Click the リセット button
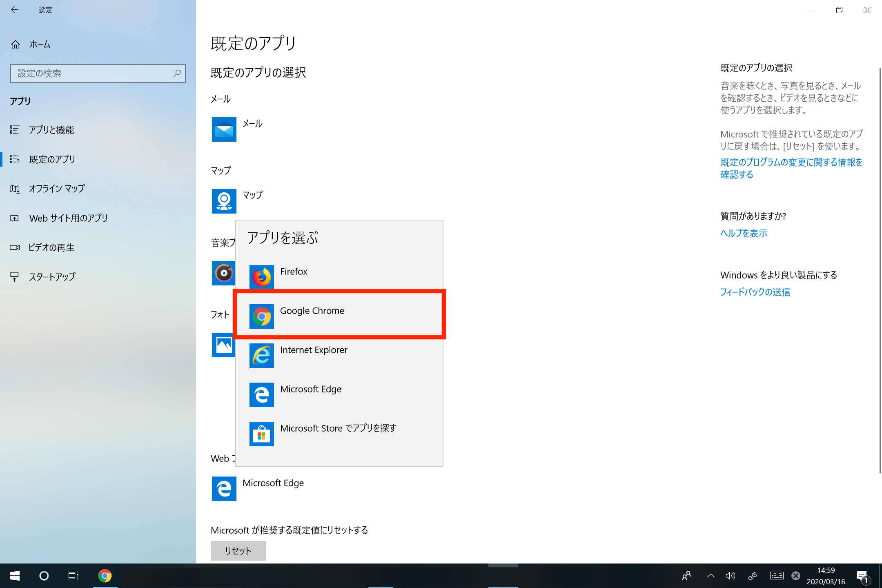Screen dimensions: 882x588 click(x=238, y=550)
